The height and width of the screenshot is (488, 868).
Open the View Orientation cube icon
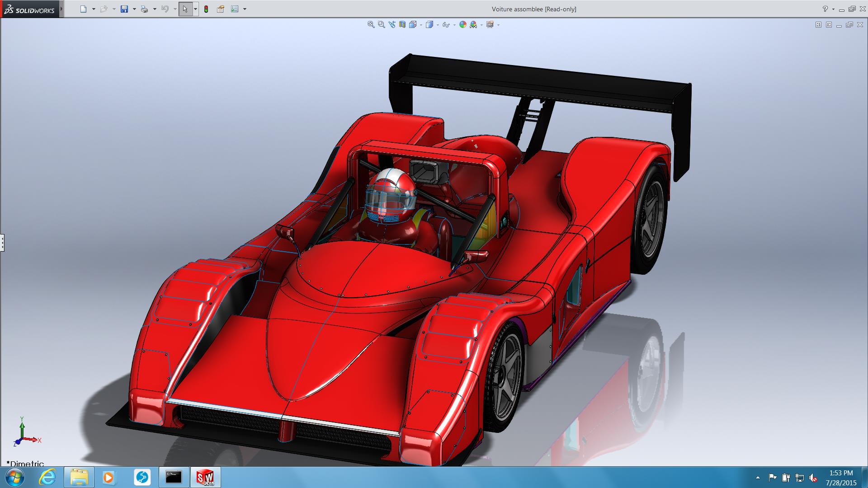[413, 25]
